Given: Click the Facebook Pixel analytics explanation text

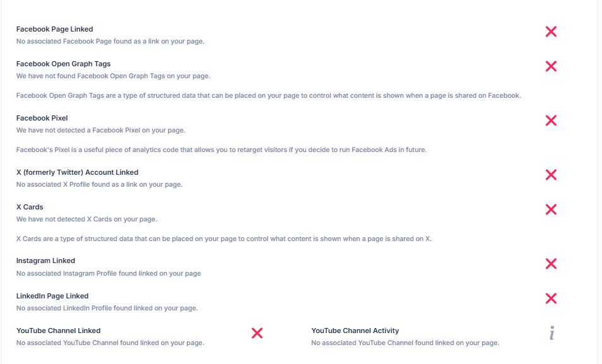Looking at the screenshot, I should [221, 150].
